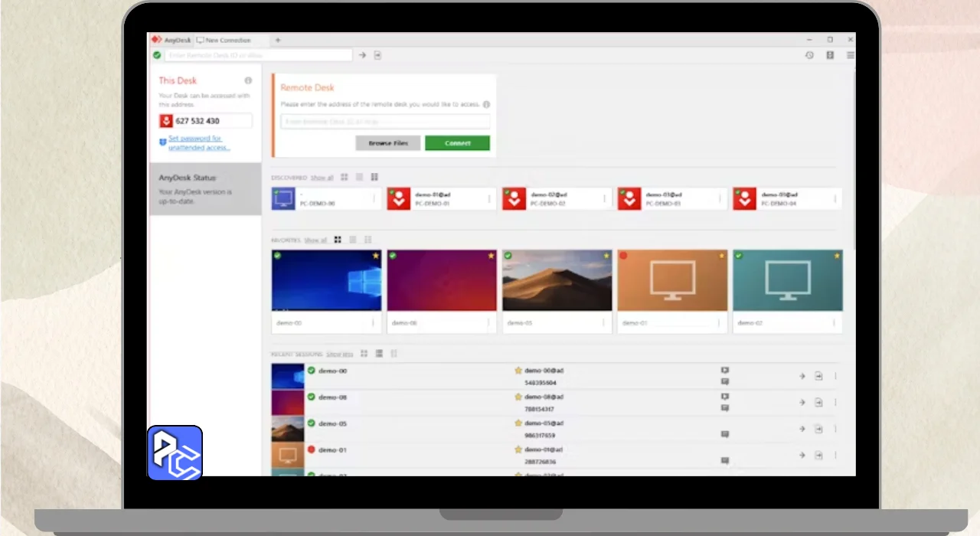Switch Recent Sessions to details view
980x536 pixels.
tap(394, 354)
